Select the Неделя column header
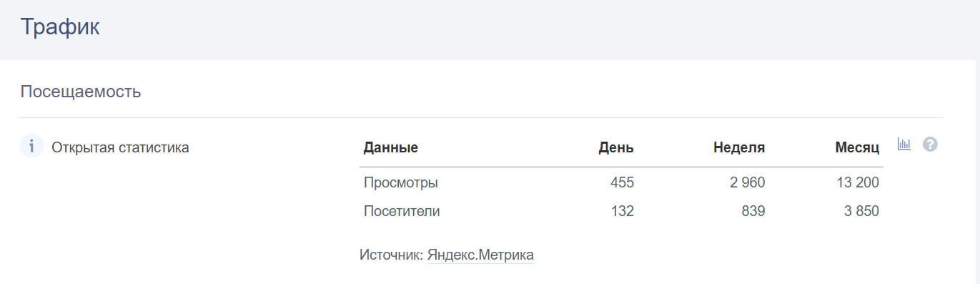The image size is (980, 284). pos(739,148)
